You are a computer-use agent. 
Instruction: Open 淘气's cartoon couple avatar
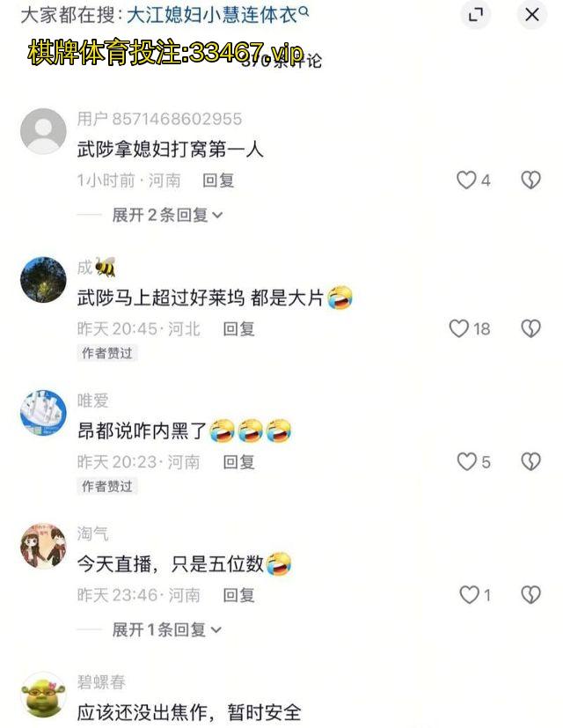43,546
